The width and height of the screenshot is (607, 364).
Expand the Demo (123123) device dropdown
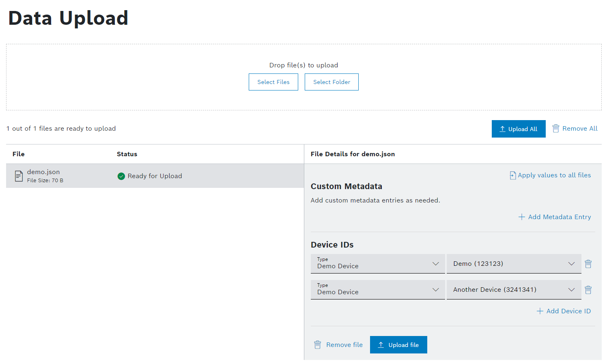pos(513,264)
